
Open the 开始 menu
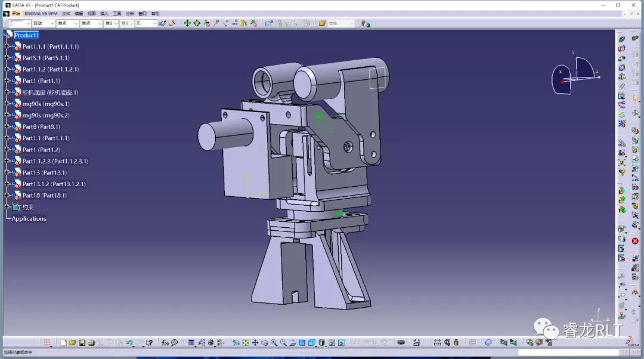(x=16, y=14)
